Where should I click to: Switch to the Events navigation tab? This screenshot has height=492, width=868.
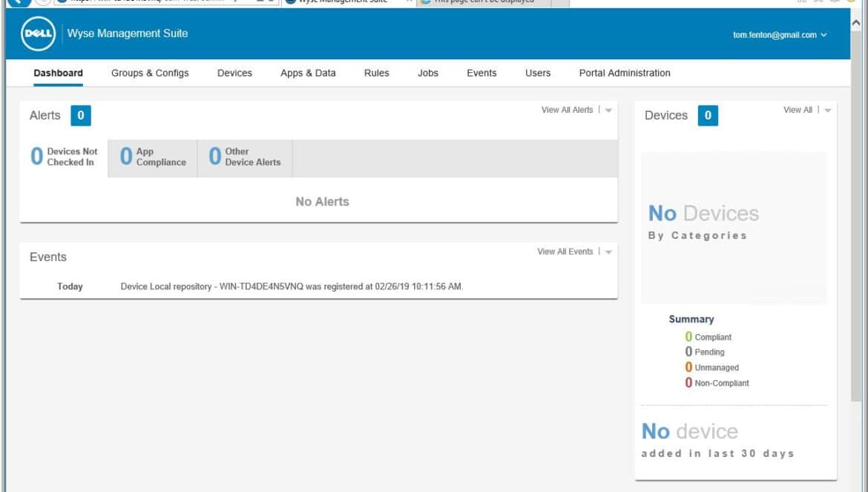tap(481, 73)
